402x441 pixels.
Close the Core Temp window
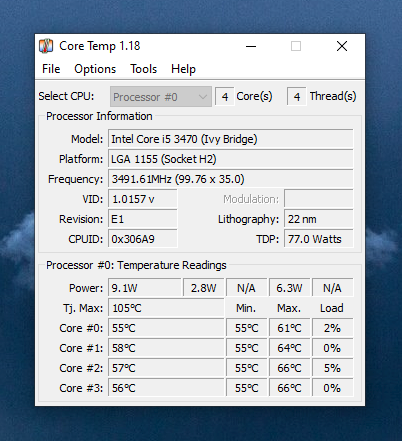(x=342, y=46)
